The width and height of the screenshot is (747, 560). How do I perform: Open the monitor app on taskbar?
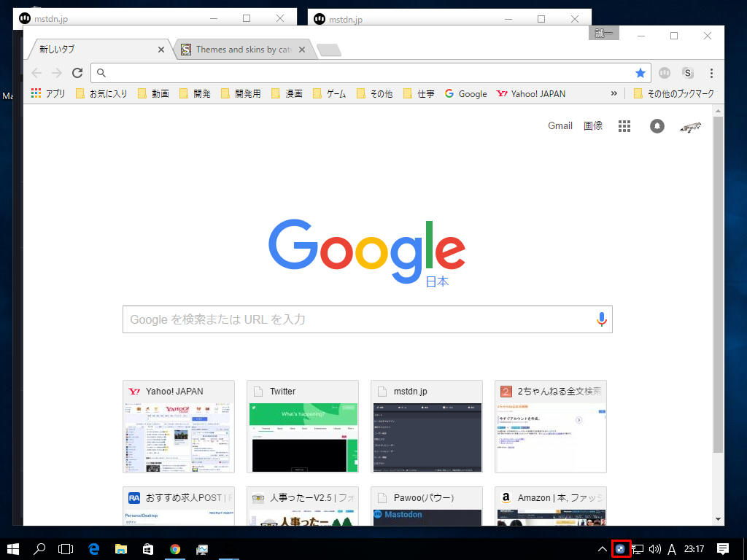click(x=202, y=549)
